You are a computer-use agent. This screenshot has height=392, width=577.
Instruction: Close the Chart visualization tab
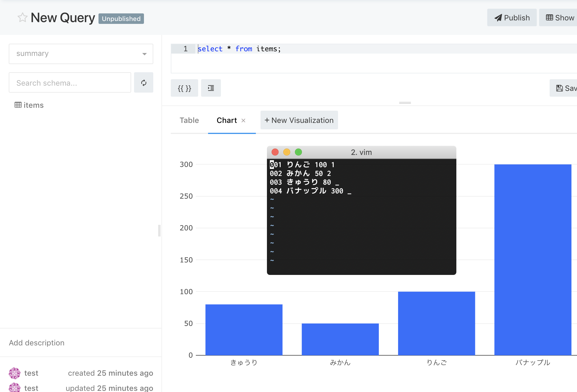pos(244,121)
